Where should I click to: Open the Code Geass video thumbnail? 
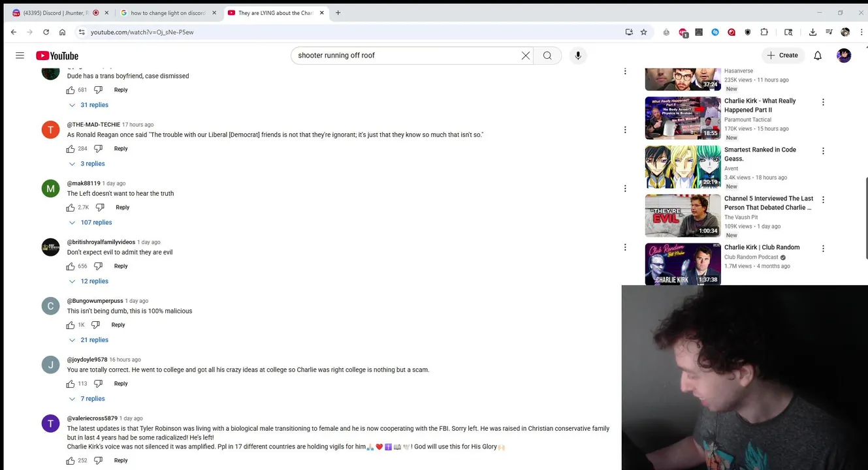click(683, 167)
